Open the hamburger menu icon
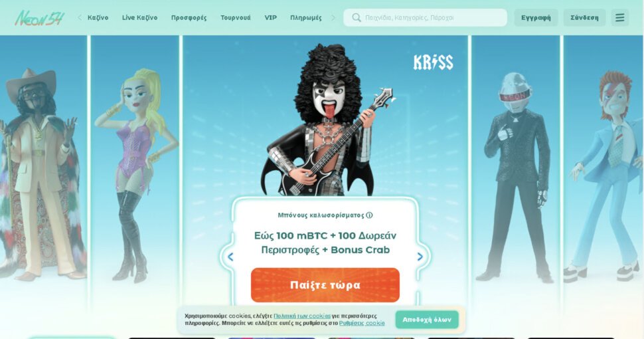 pos(620,18)
